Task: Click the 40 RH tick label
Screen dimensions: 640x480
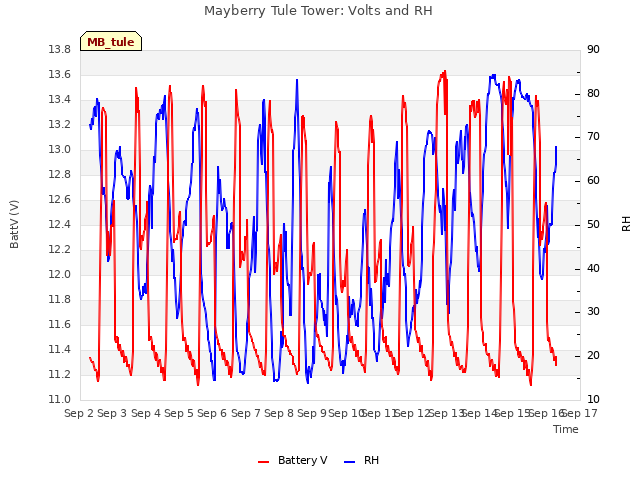Action: click(593, 269)
